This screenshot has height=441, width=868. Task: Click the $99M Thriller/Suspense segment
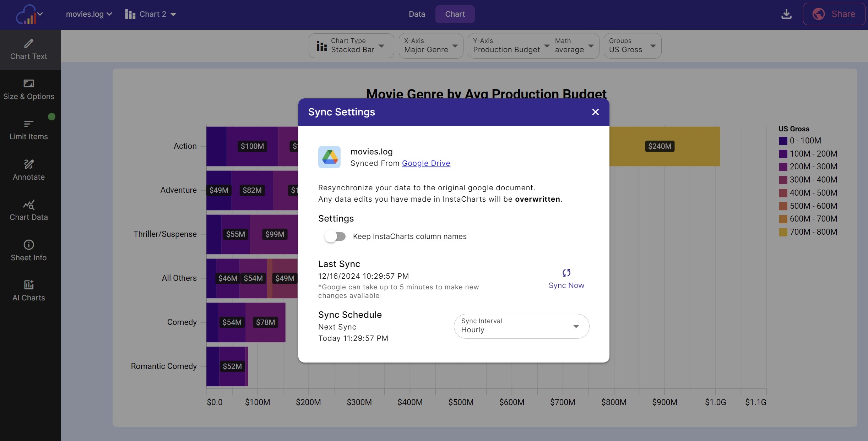point(274,234)
